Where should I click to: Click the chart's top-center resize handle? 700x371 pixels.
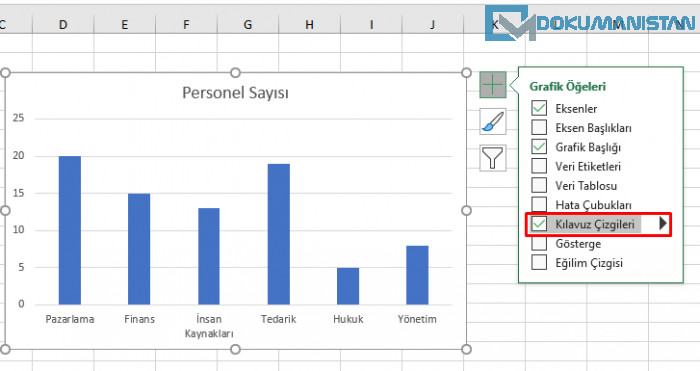pyautogui.click(x=235, y=73)
